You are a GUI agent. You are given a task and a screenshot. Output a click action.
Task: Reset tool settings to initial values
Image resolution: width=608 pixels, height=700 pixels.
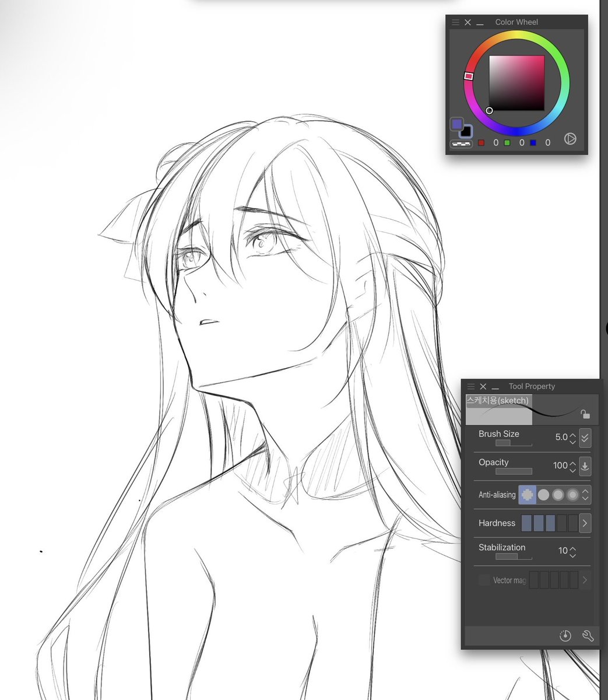(x=565, y=636)
